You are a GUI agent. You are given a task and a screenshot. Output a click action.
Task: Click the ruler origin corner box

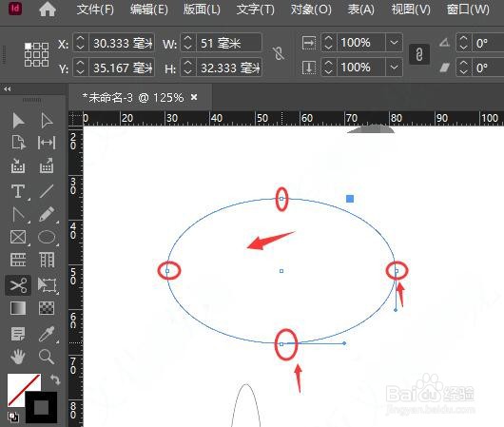tap(76, 118)
